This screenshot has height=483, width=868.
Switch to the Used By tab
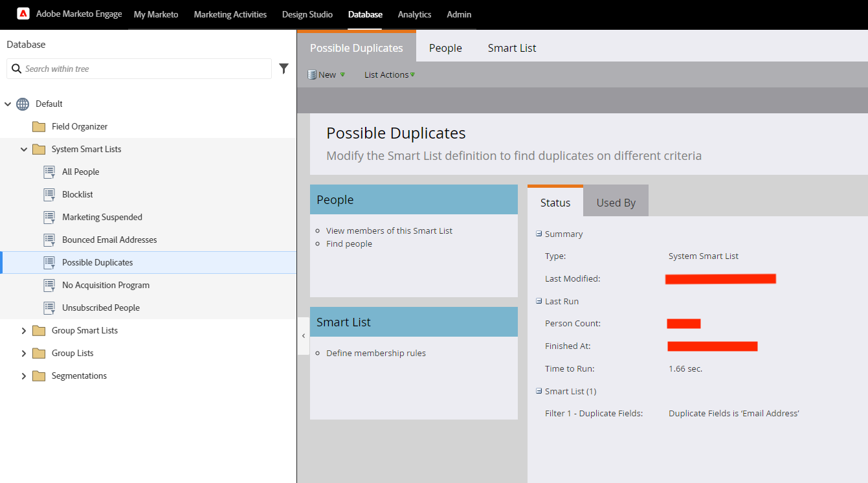click(x=616, y=202)
